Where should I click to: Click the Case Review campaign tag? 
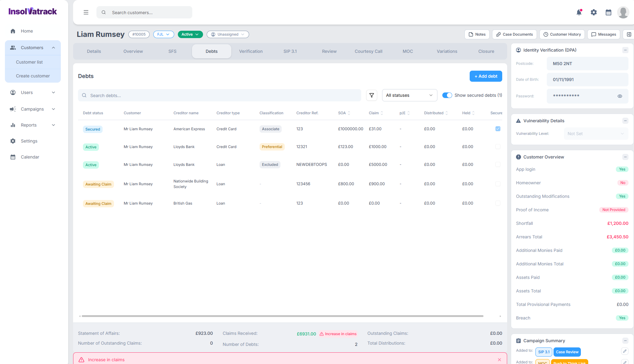[x=567, y=352]
